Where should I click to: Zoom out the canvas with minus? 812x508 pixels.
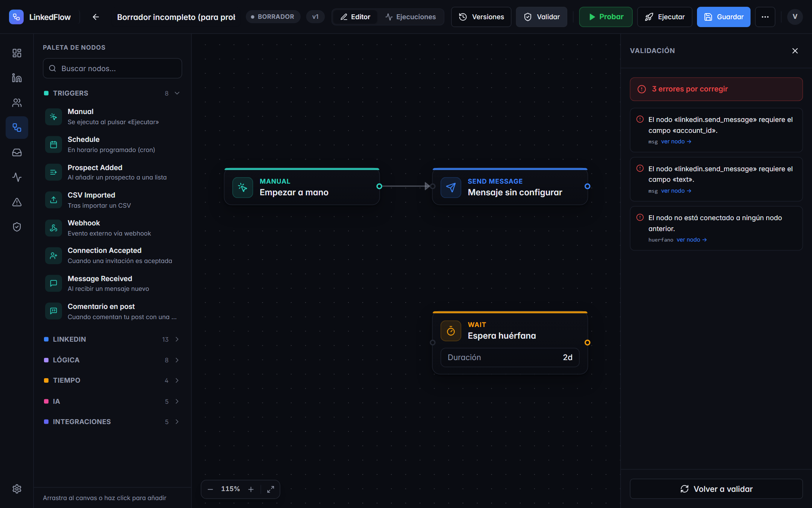coord(211,489)
